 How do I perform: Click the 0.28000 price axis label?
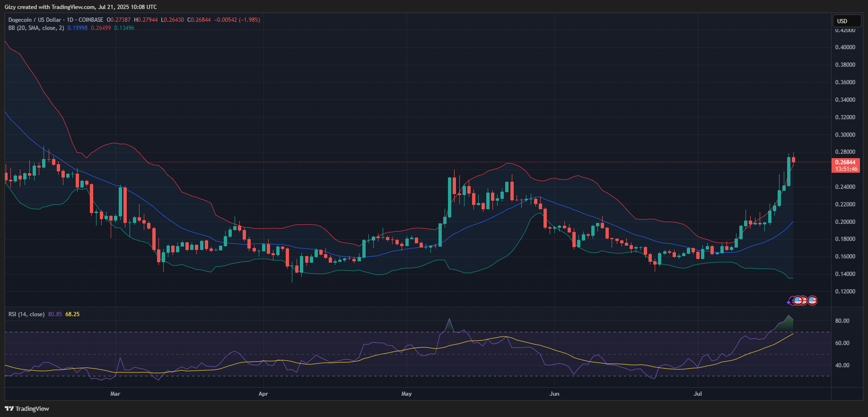pos(845,152)
